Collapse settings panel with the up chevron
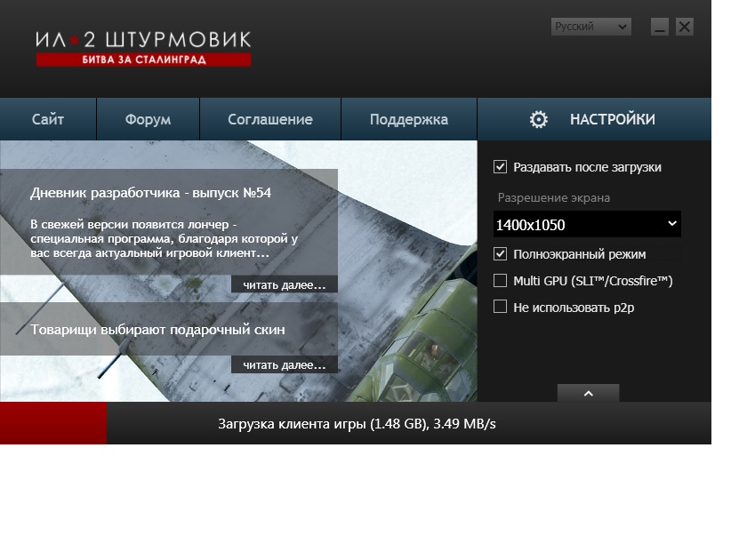This screenshot has height=560, width=747. tap(589, 393)
